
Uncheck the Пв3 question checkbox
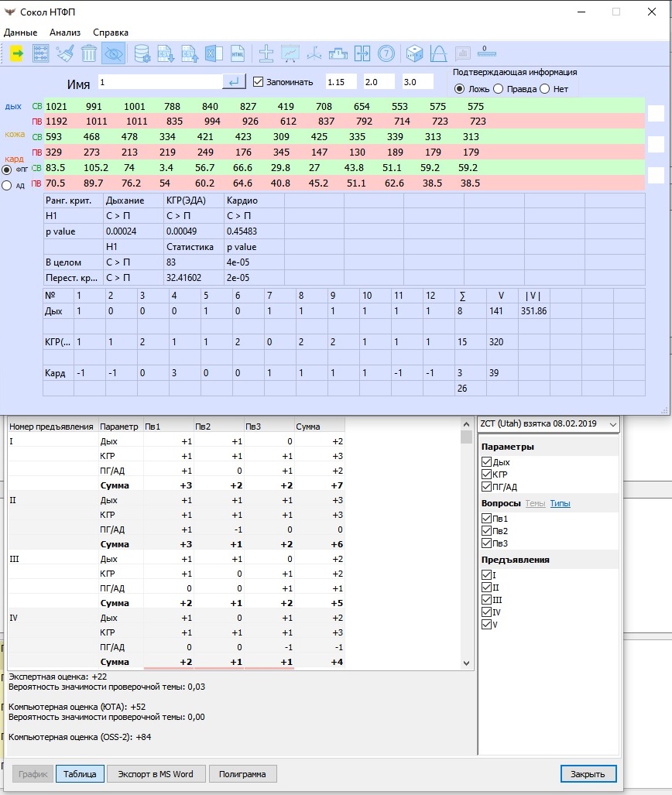tap(486, 543)
